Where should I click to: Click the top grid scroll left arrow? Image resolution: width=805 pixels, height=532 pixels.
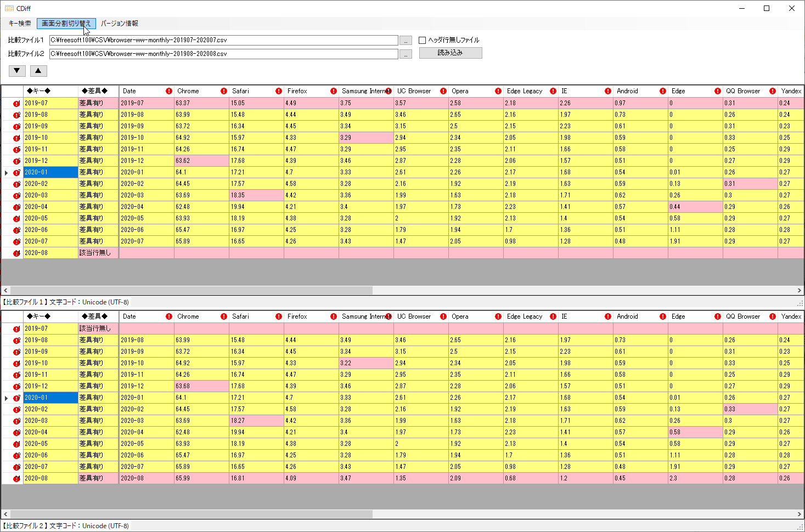(5, 291)
